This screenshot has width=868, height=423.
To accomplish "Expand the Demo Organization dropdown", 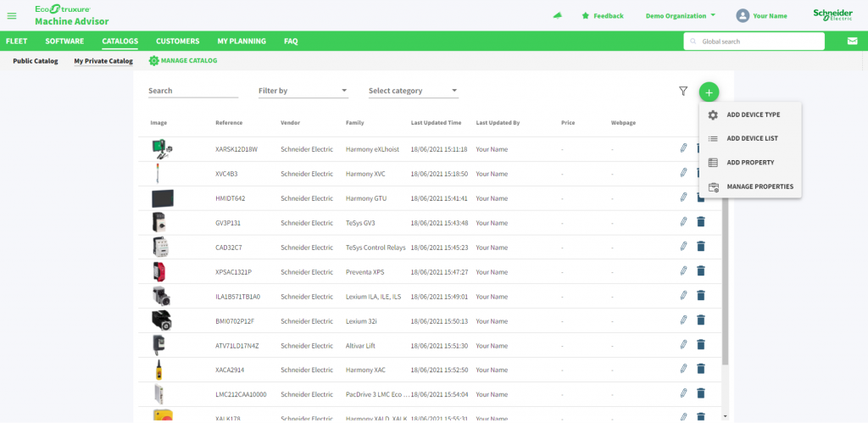I will [x=681, y=16].
